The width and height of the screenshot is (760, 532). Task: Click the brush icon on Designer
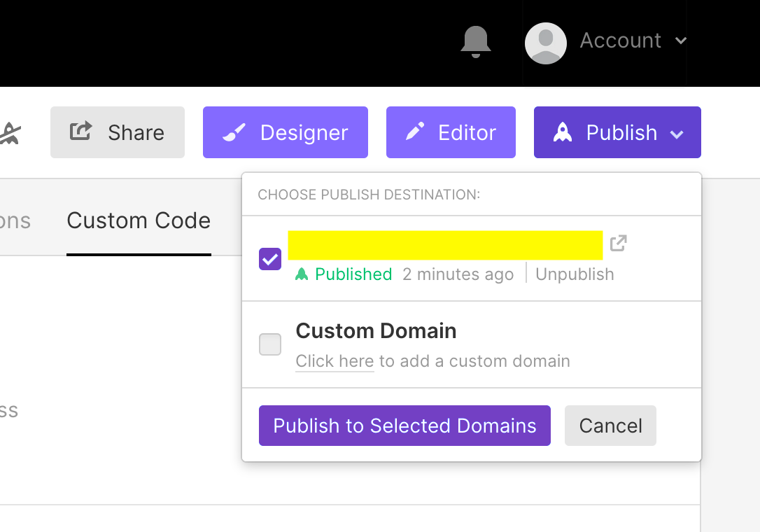click(x=234, y=132)
